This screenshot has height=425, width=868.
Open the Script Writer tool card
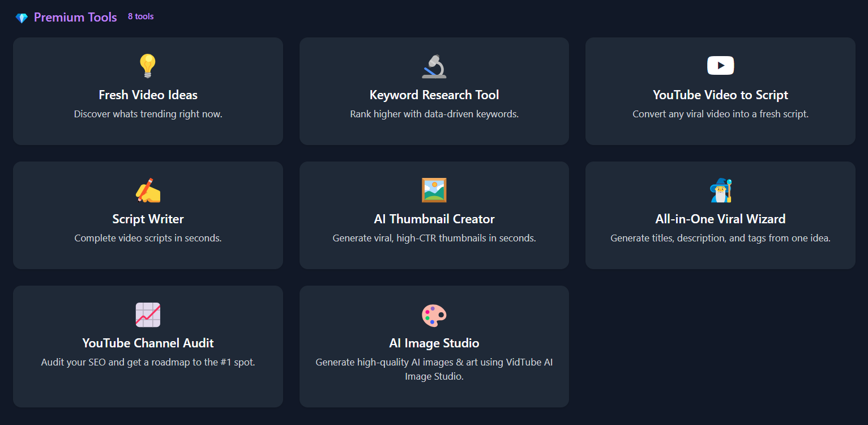[148, 215]
